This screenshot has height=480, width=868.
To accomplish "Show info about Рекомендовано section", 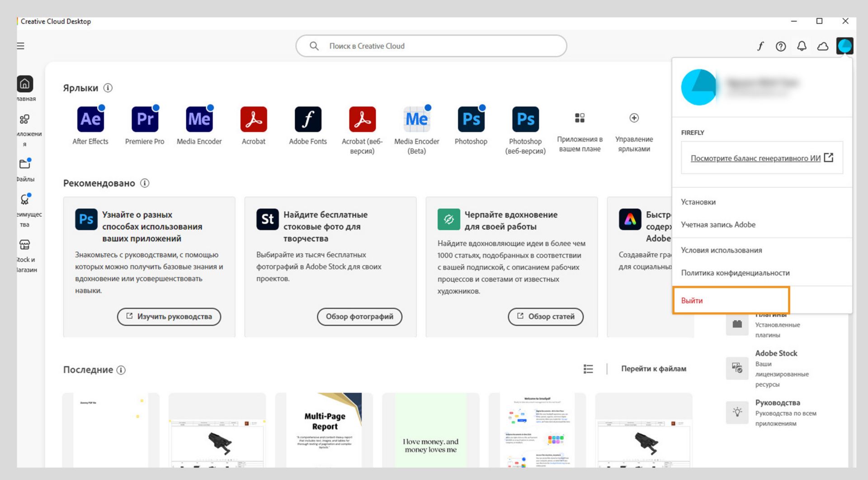I will point(145,183).
